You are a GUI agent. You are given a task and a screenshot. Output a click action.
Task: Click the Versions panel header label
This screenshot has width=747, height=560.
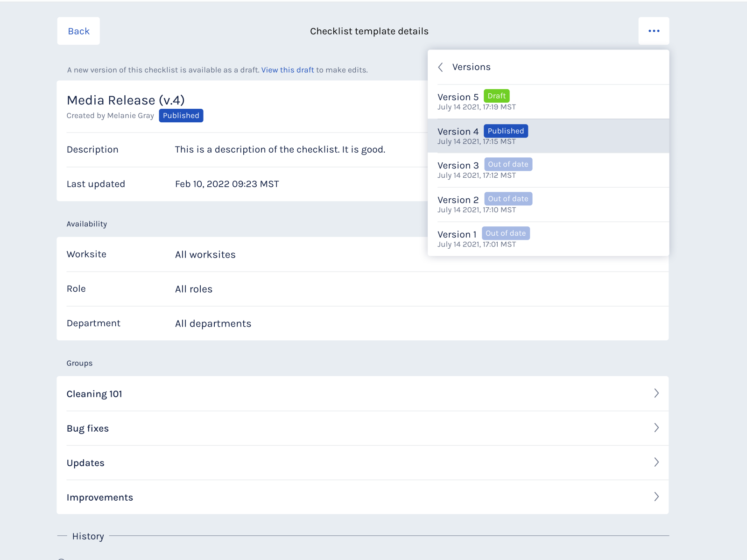tap(472, 67)
